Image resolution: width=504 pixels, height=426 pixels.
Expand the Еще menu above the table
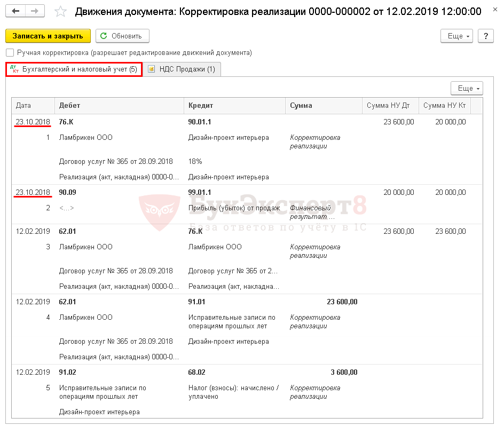(x=467, y=89)
